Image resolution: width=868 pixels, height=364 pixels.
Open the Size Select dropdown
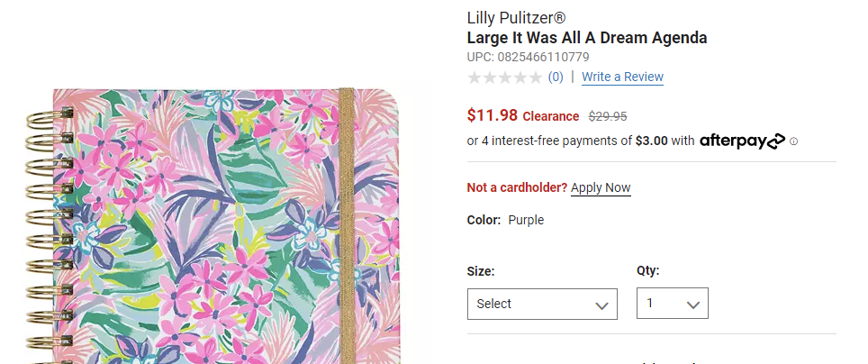pyautogui.click(x=541, y=305)
